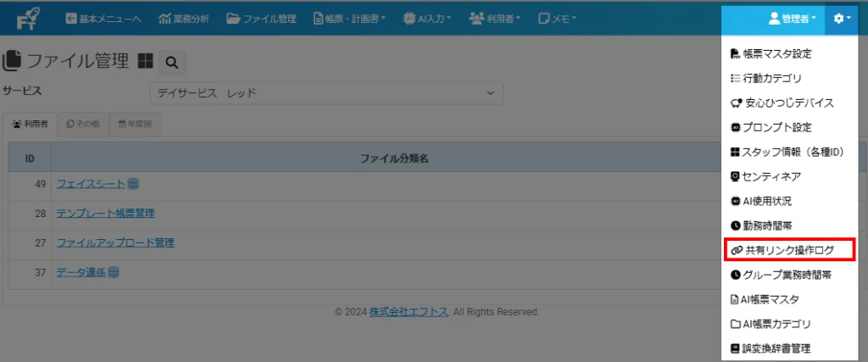The height and width of the screenshot is (362, 868).
Task: Click the ID column header
Action: (x=30, y=159)
